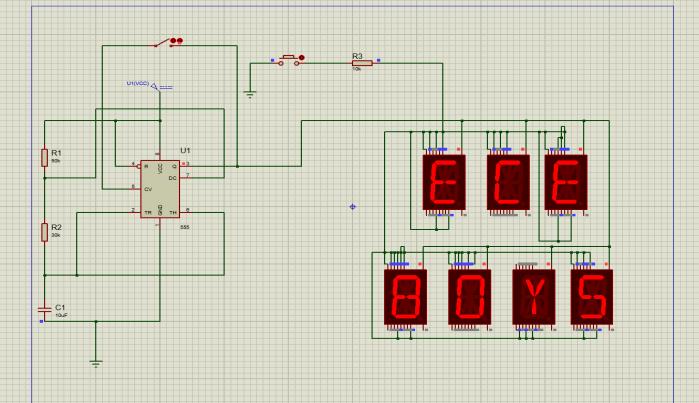Viewport: 699px width, 403px height.
Task: Select resistor R2 symbol
Action: (x=45, y=232)
